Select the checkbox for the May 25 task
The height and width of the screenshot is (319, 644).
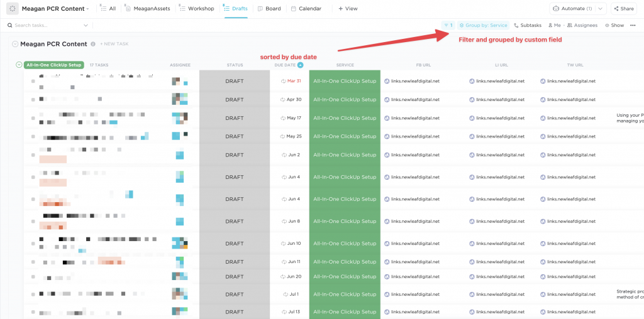(33, 136)
